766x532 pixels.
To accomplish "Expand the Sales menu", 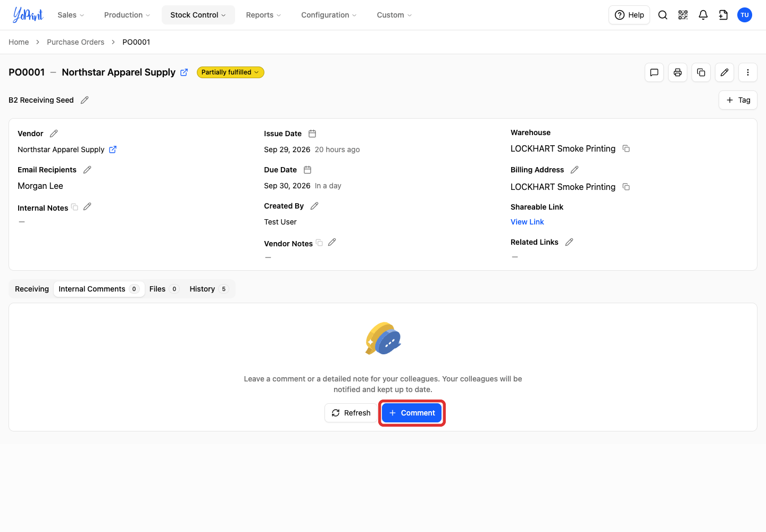I will [71, 15].
